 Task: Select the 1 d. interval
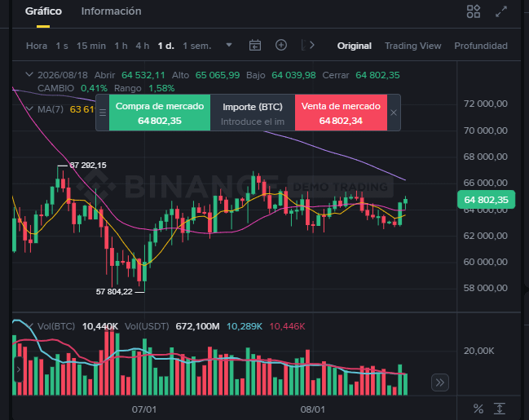tap(166, 46)
